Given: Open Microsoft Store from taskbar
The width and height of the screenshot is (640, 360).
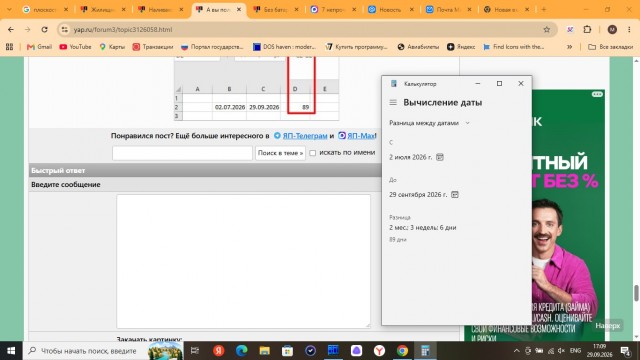Looking at the screenshot, I should click(287, 351).
